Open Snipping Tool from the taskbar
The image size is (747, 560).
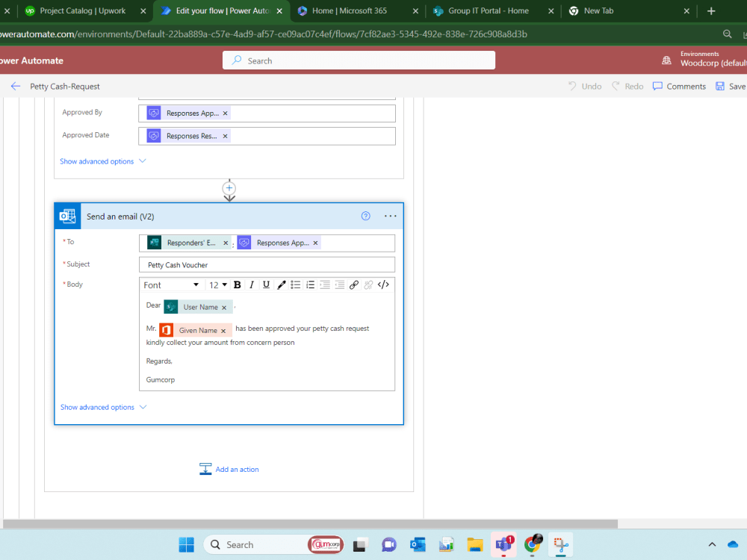(561, 545)
